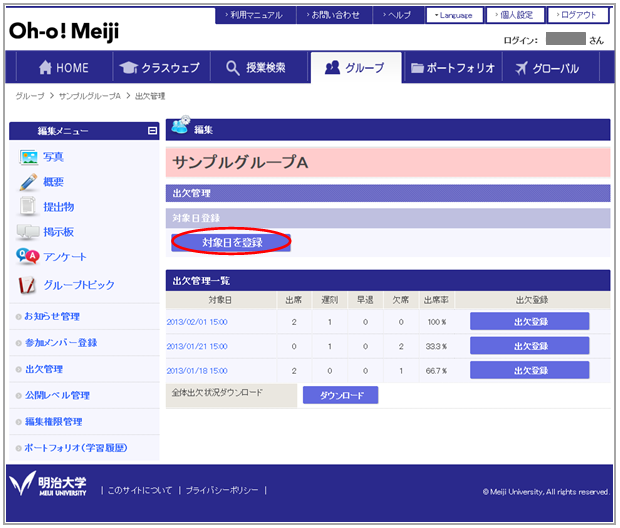620x528 pixels.
Task: Open 参加メンバー登録 in the sidebar
Action: pos(61,343)
